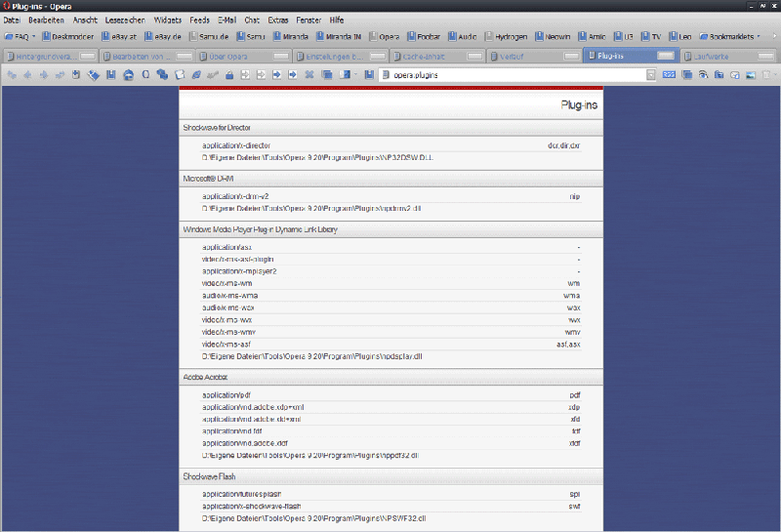Open the dropdown arrow next to panel toggle icon
Image resolution: width=781 pixels, height=532 pixels.
pyautogui.click(x=355, y=75)
